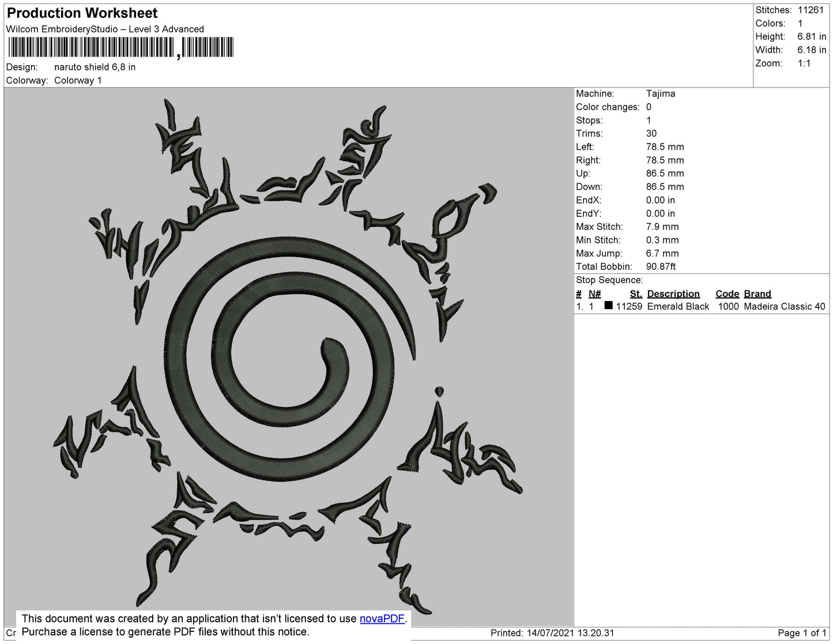Select the Max Jump value 6.7 mm
Image resolution: width=833 pixels, height=644 pixels.
(x=662, y=253)
